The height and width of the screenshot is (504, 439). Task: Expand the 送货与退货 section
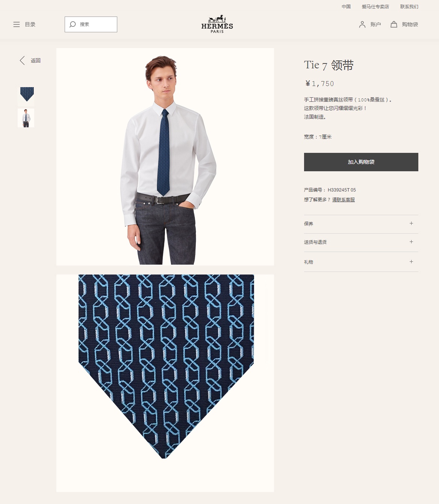click(361, 242)
